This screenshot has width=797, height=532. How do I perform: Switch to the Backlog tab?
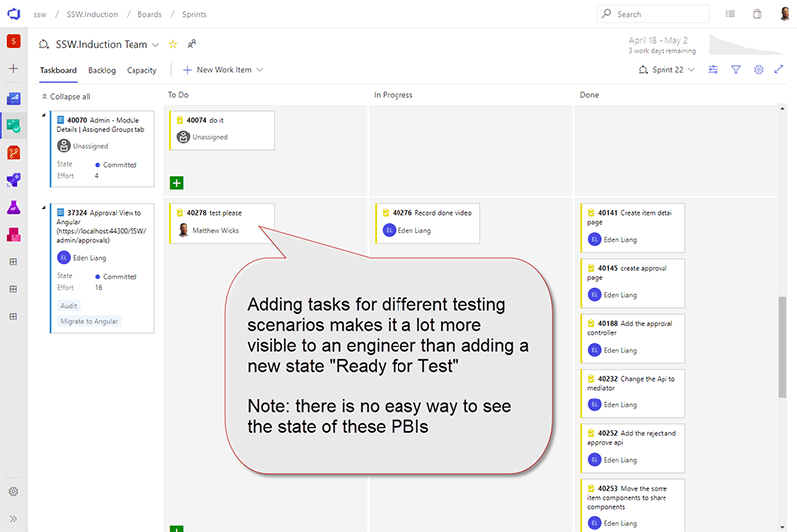pos(102,70)
